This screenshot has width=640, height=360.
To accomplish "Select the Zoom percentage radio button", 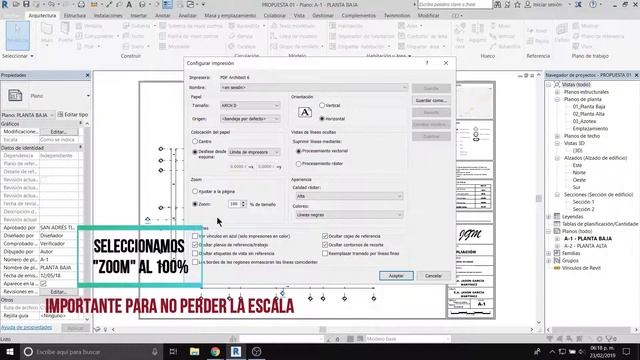I will click(195, 204).
